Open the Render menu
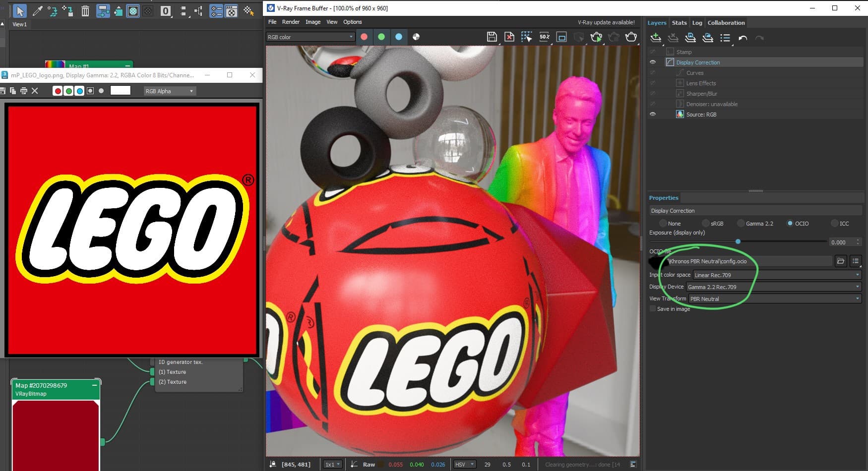868x471 pixels. (x=291, y=22)
